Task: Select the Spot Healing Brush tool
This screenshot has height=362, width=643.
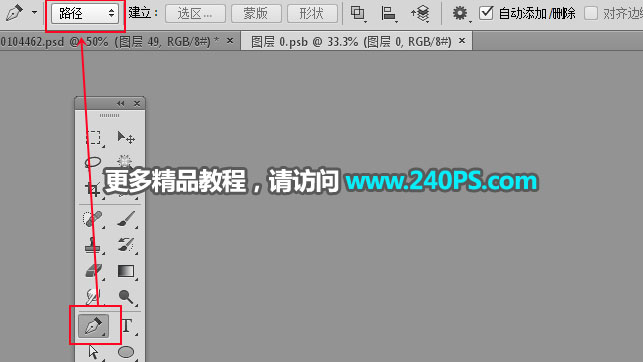Action: click(x=93, y=219)
